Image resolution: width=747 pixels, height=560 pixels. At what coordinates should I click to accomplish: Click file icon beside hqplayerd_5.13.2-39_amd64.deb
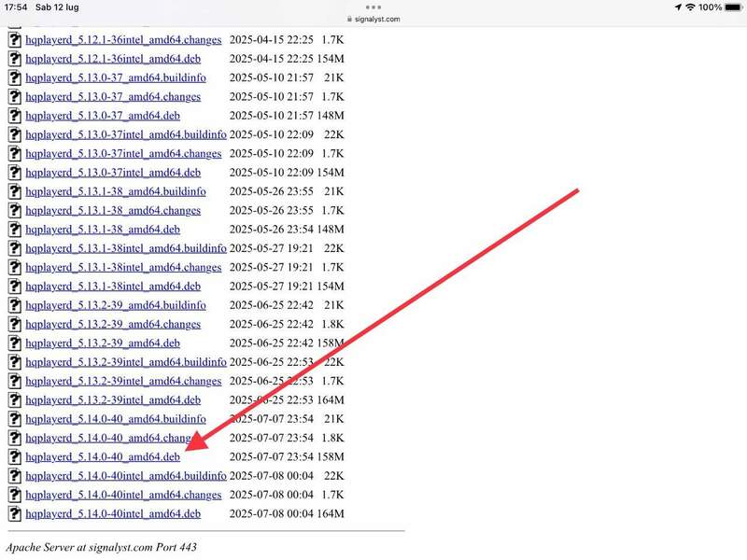pyautogui.click(x=14, y=343)
